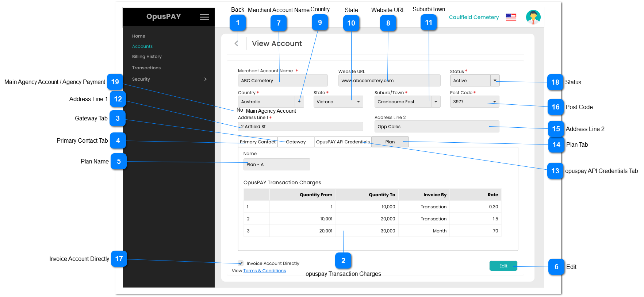644x297 pixels.
Task: Click the Edit button
Action: coord(503,266)
